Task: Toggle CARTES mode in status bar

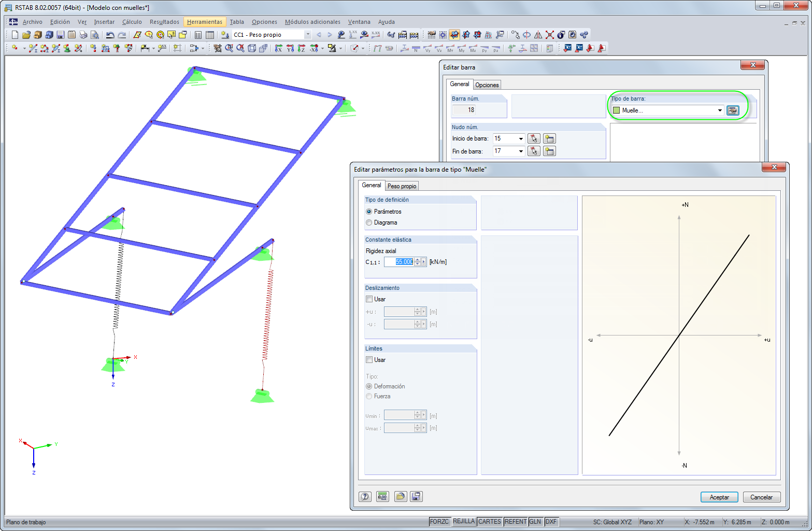Action: tap(490, 522)
